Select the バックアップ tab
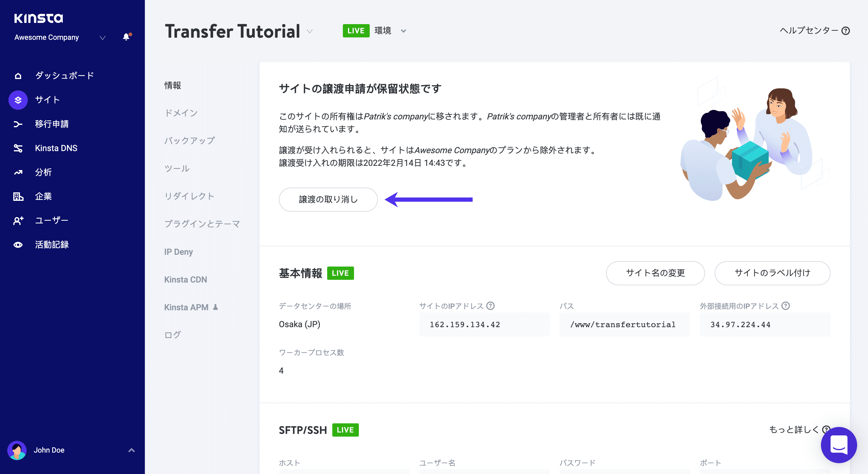The image size is (868, 474). point(190,141)
